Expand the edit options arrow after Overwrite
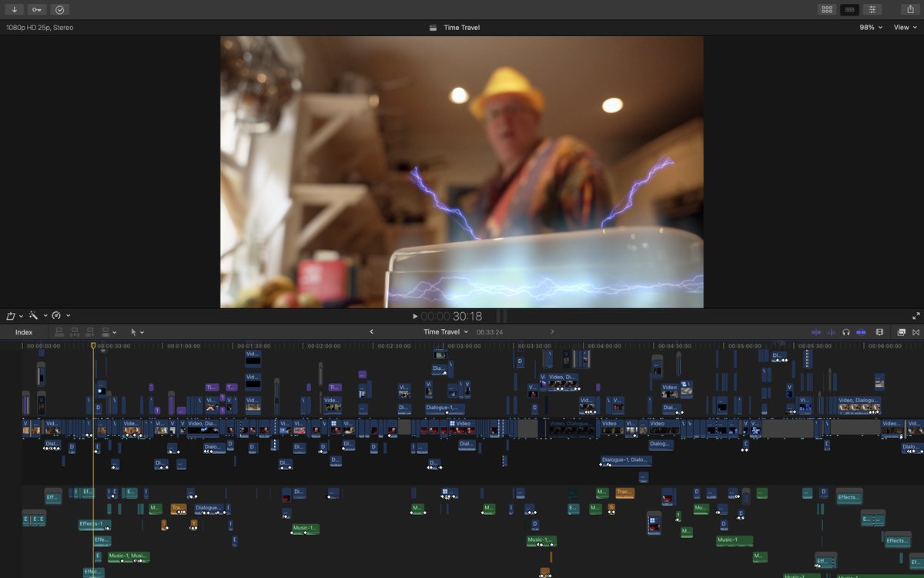 (x=115, y=333)
